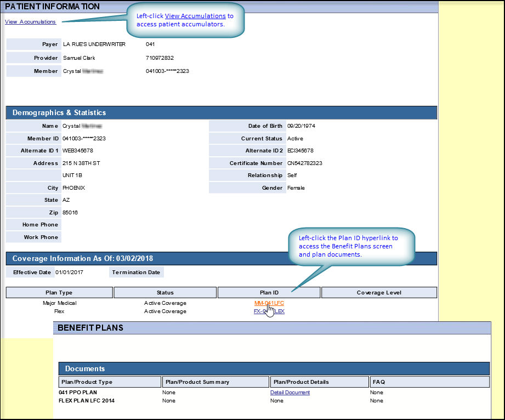Image resolution: width=505 pixels, height=420 pixels.
Task: Click the Certificate Number value CN542782323
Action: pos(305,163)
